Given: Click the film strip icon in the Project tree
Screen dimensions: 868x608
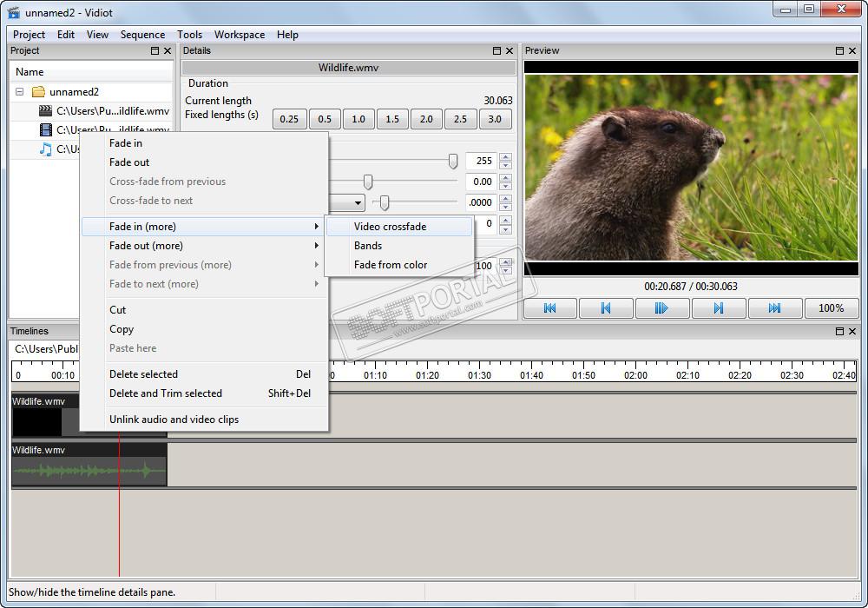Looking at the screenshot, I should (x=46, y=130).
